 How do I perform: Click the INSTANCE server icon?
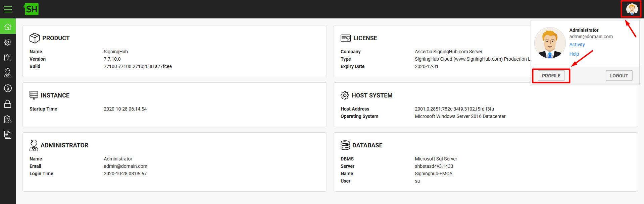(34, 95)
